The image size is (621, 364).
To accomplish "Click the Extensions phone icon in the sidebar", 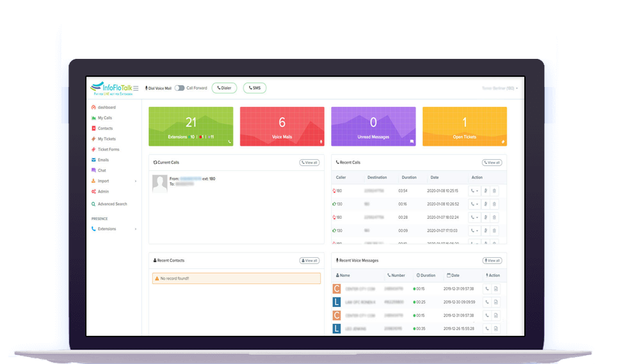I will click(93, 228).
